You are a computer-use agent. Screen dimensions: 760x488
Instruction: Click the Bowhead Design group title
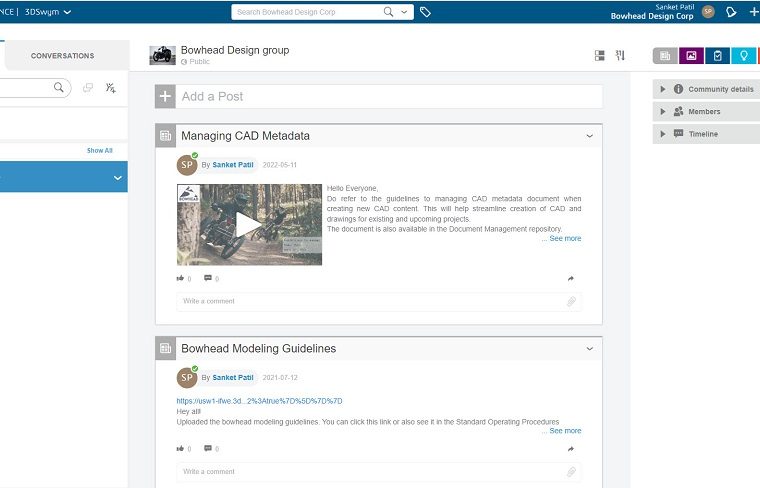235,50
